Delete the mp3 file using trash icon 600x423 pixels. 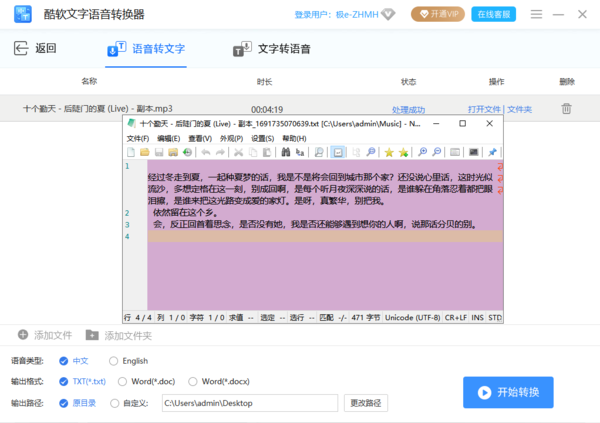click(567, 109)
